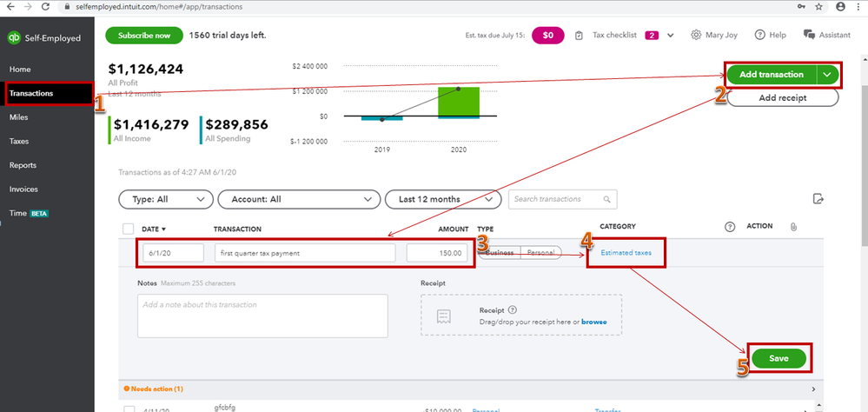This screenshot has height=412, width=868.
Task: Sort by the DATE column header
Action: click(154, 229)
